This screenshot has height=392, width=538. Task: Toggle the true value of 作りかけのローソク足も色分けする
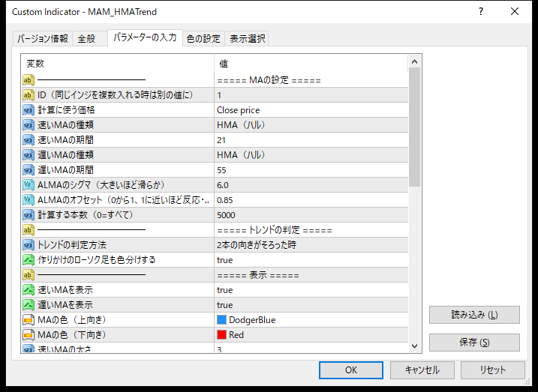(311, 260)
